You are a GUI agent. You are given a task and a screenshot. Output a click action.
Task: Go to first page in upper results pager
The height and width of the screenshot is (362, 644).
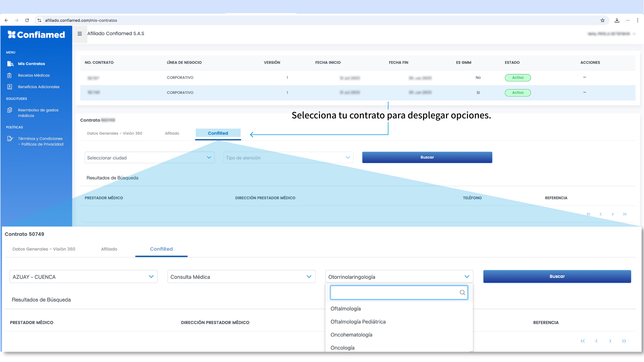588,214
